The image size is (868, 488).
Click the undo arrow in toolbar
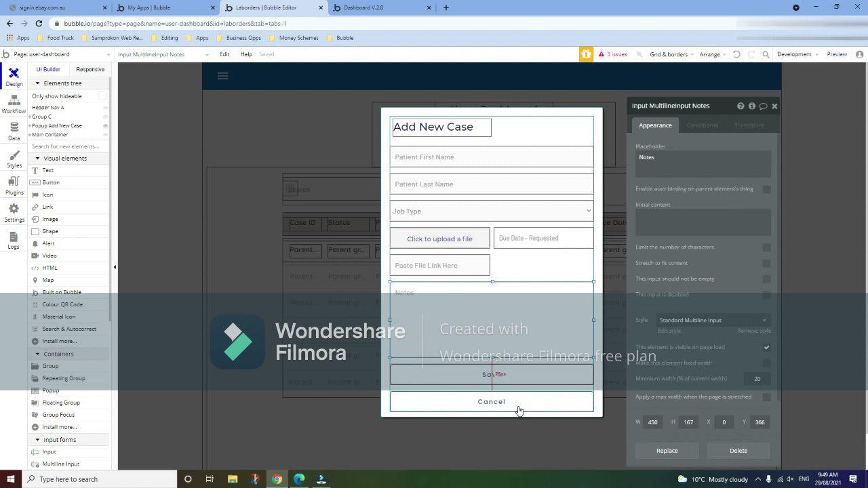click(x=736, y=54)
